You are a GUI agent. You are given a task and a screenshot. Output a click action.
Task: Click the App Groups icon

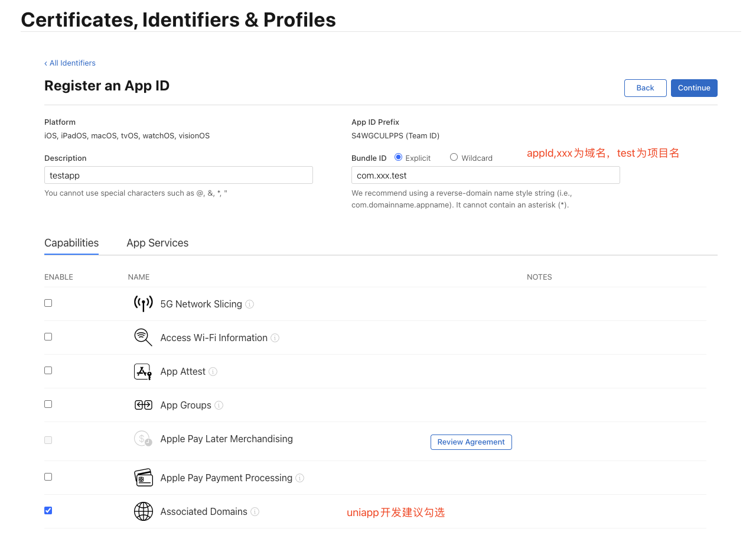(144, 405)
